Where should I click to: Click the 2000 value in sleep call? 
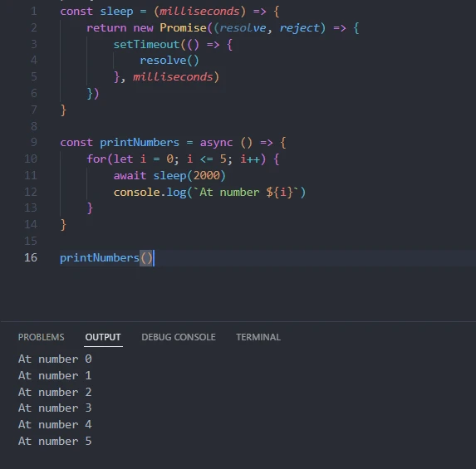[206, 175]
